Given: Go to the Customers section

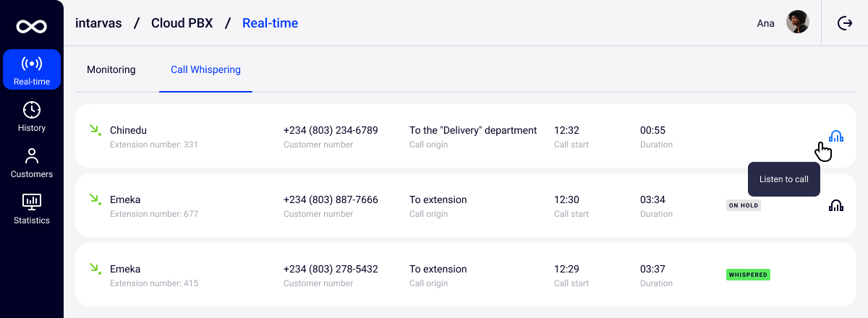Looking at the screenshot, I should 32,163.
